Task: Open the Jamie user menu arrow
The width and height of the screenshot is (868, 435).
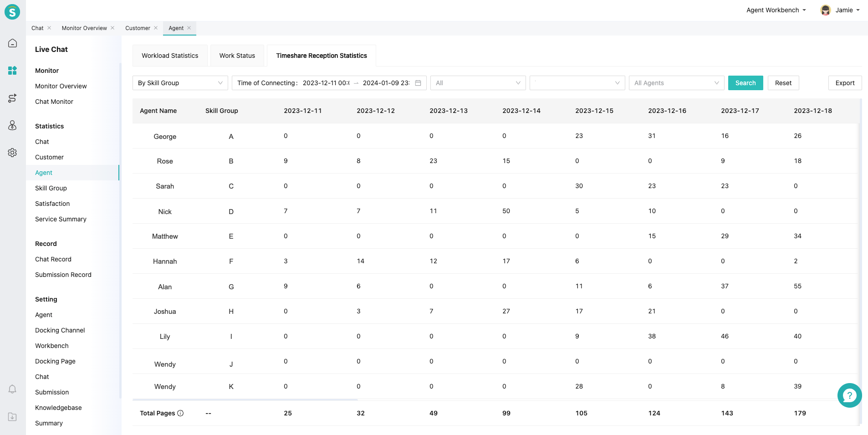Action: click(x=858, y=10)
